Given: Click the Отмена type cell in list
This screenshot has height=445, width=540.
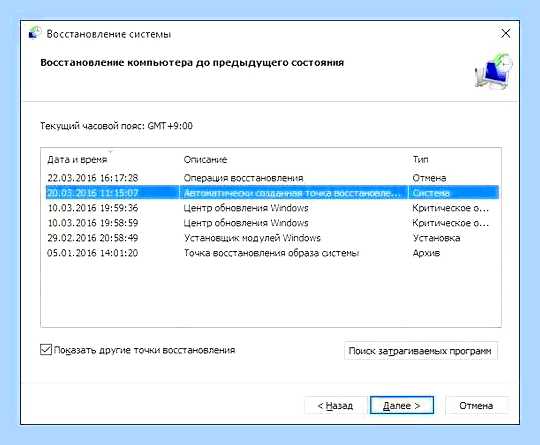Looking at the screenshot, I should point(429,178).
